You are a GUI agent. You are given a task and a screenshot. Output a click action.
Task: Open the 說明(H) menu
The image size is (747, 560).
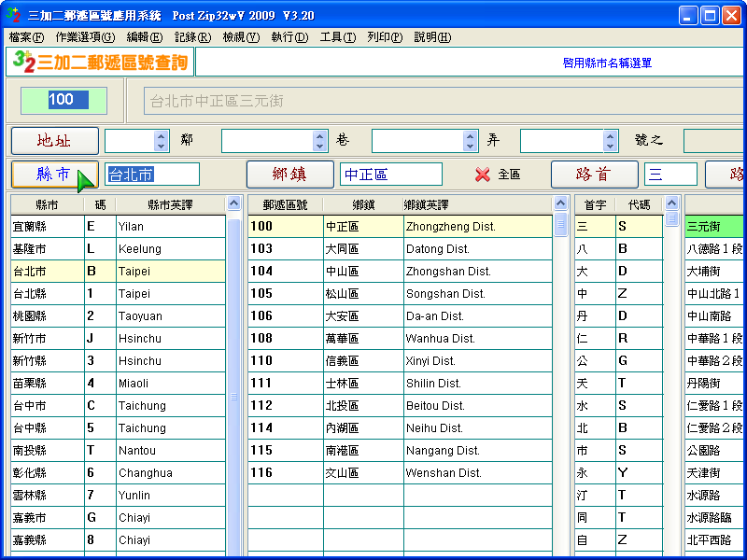click(432, 37)
